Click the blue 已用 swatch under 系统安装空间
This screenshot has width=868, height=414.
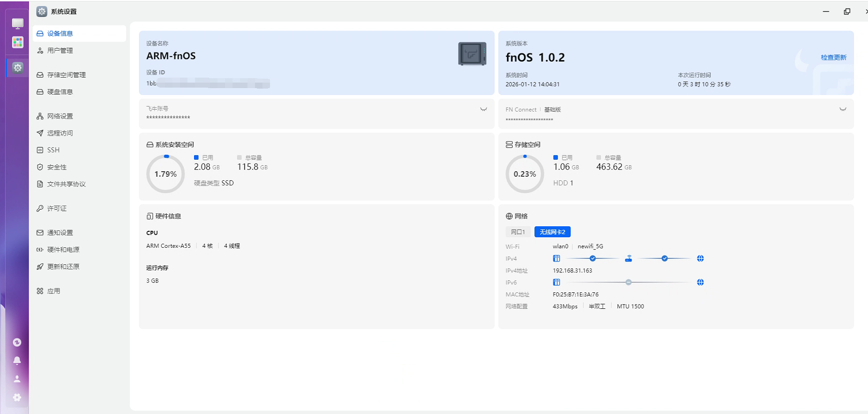point(196,158)
